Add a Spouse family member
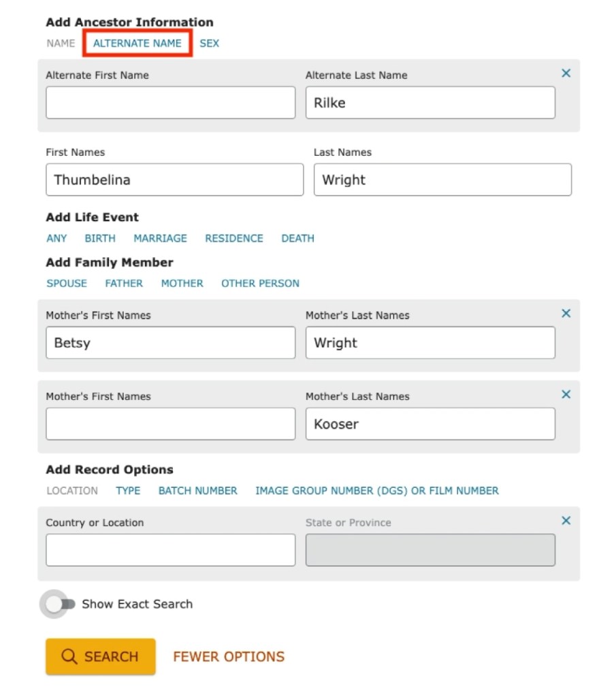 (67, 283)
